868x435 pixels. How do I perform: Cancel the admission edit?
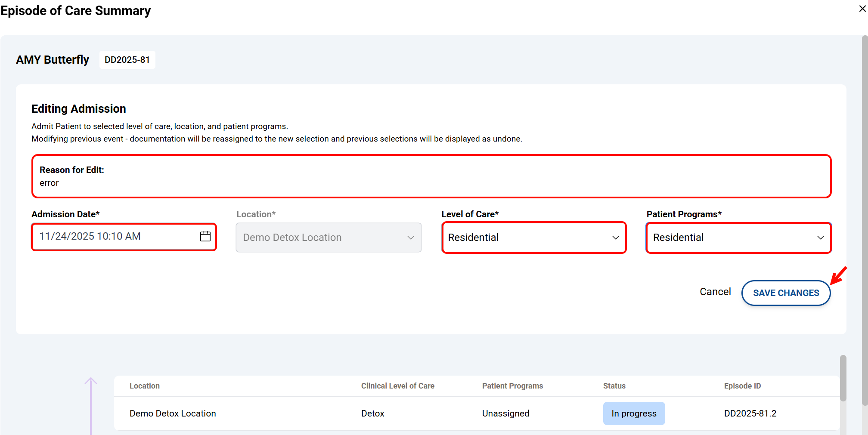pos(715,292)
